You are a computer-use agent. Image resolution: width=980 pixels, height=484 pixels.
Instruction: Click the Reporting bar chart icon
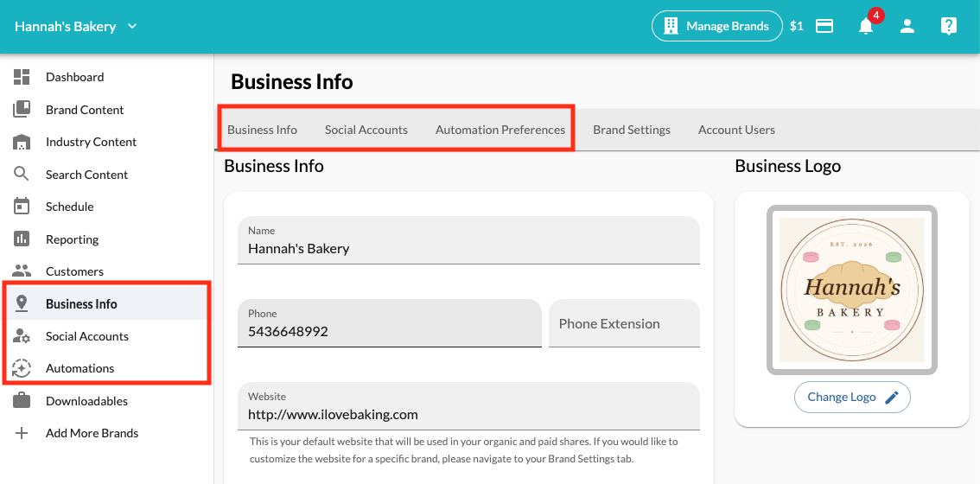pyautogui.click(x=22, y=239)
